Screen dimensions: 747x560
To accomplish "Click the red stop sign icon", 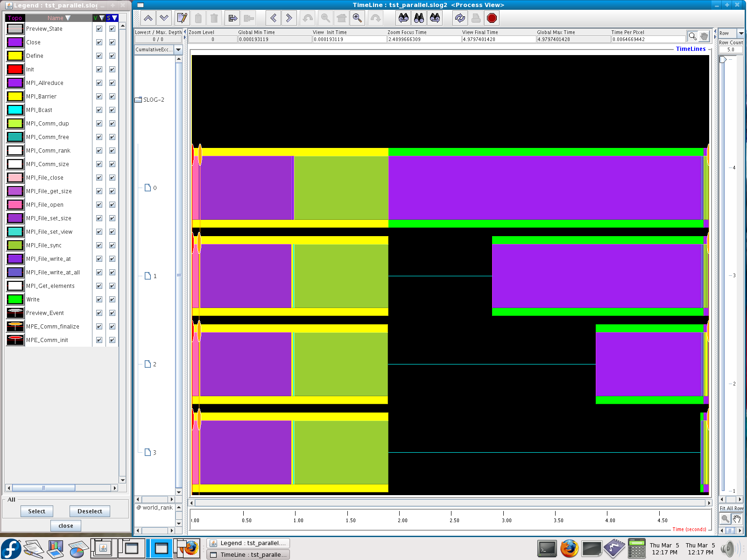I will click(492, 18).
